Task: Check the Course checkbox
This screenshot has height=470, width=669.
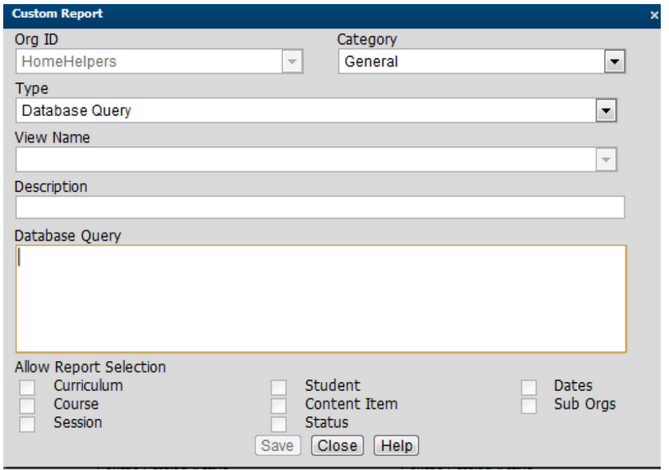Action: pos(28,405)
